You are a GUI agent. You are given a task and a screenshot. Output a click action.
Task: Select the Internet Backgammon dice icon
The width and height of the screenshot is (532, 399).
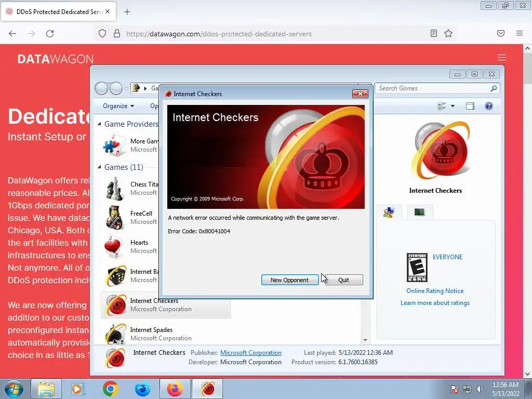click(115, 276)
